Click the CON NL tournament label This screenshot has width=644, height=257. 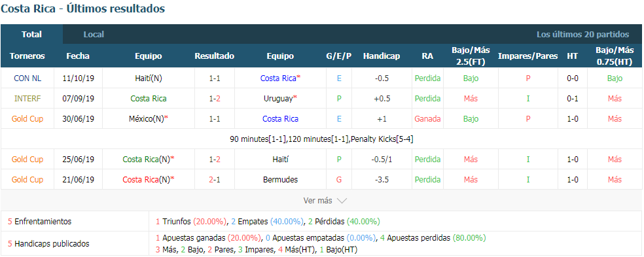coord(27,78)
